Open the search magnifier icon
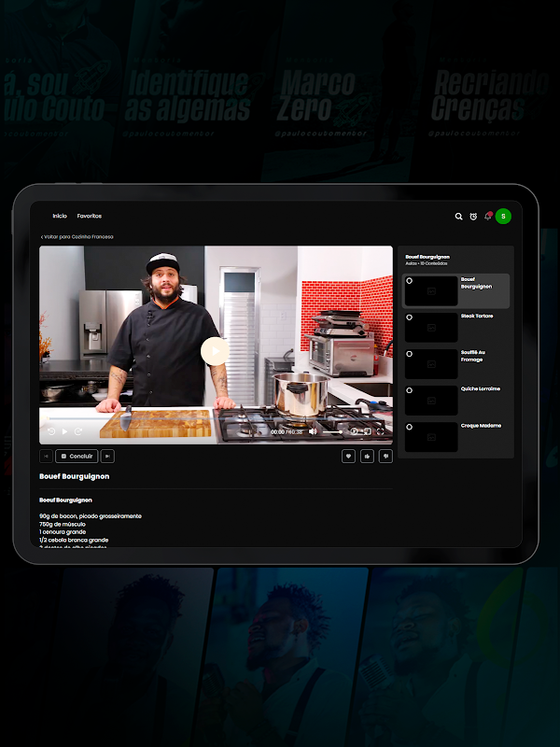Image resolution: width=560 pixels, height=747 pixels. [458, 217]
